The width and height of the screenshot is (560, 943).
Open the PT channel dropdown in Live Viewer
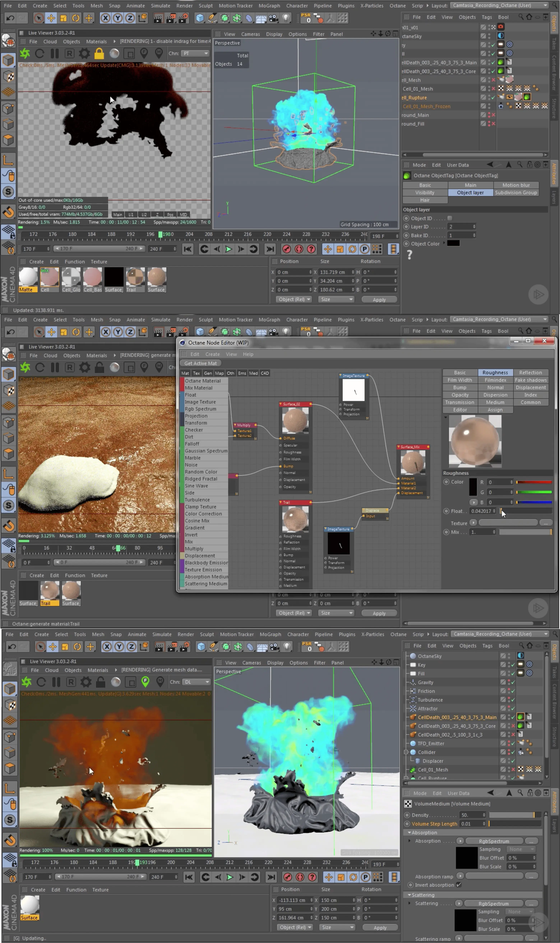(195, 54)
